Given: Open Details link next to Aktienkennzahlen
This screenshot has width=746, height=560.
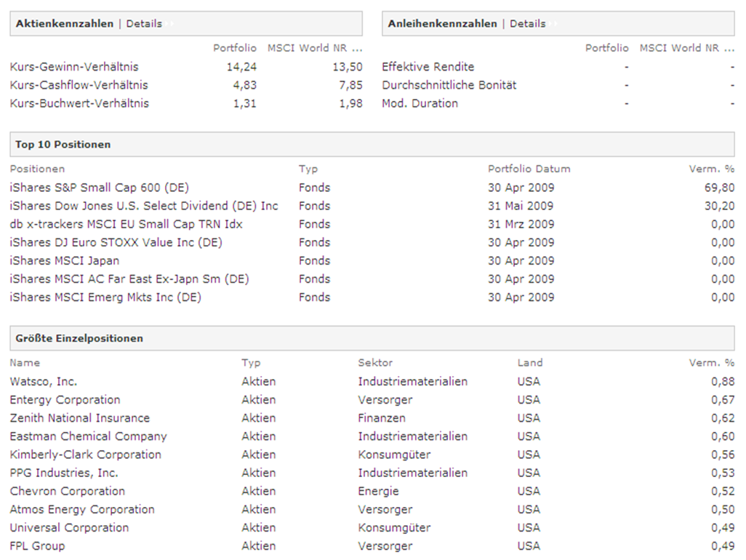Looking at the screenshot, I should pos(144,24).
